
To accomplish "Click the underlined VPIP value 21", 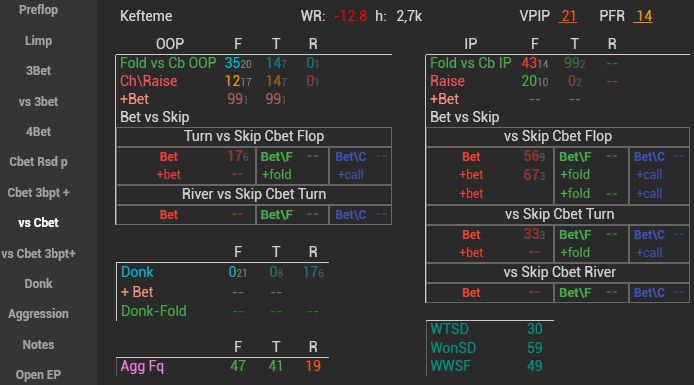I will click(x=569, y=16).
